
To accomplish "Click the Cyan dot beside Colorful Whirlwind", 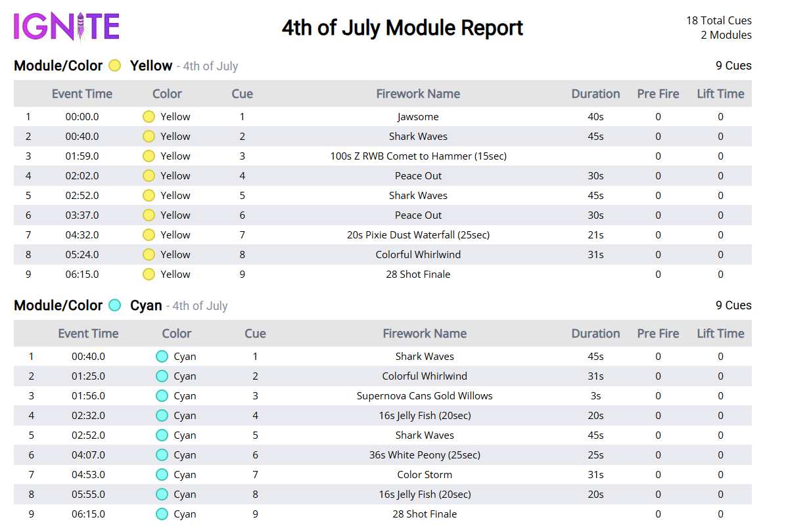I will (x=161, y=376).
